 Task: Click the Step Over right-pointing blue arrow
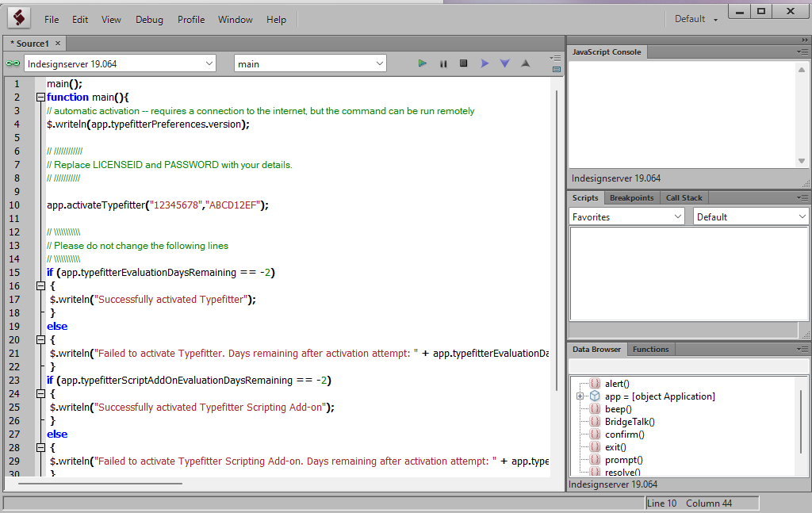tap(485, 63)
